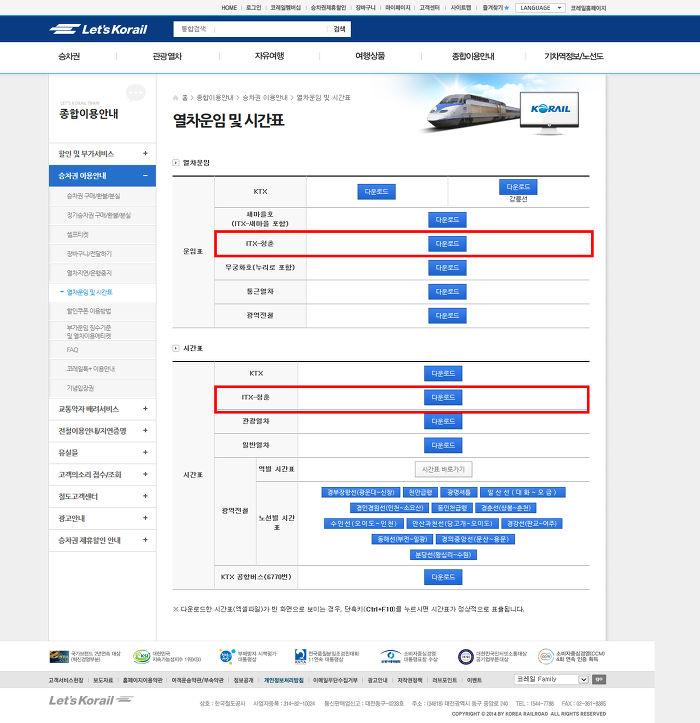
Task: Download the 일반열차 timetable
Action: tap(443, 445)
